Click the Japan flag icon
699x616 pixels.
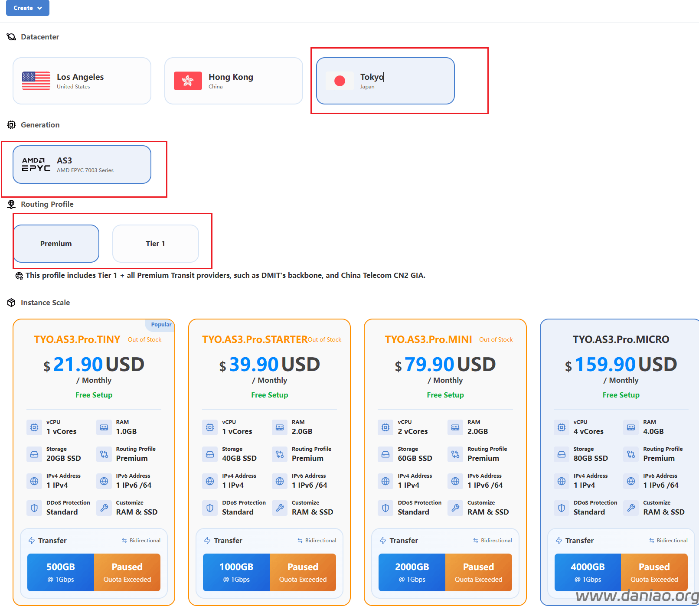pos(340,81)
